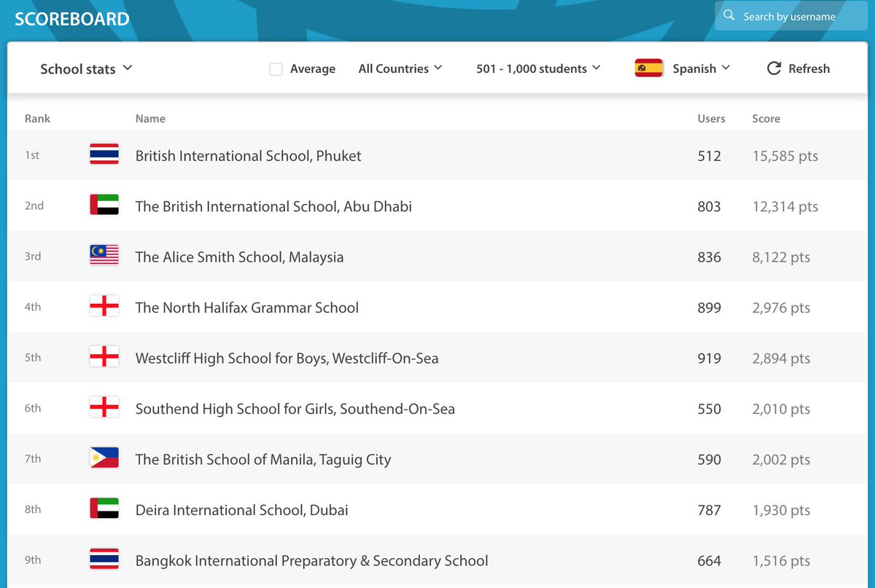Open the Spanish language dropdown
This screenshot has width=875, height=588.
point(701,68)
